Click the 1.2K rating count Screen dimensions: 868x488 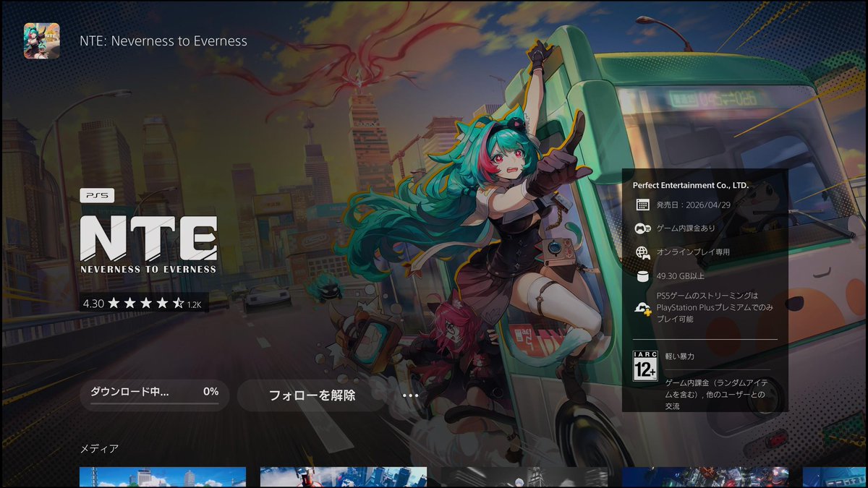pyautogui.click(x=194, y=305)
